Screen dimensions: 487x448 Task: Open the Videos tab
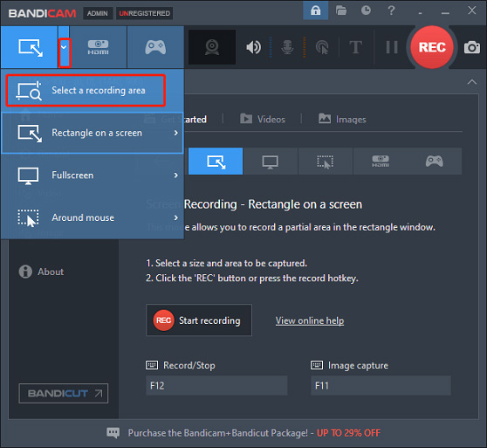click(263, 120)
